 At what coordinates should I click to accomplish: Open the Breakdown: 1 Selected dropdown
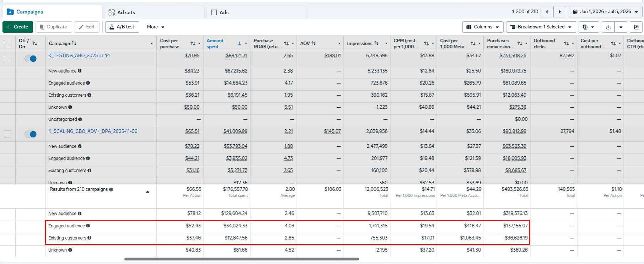point(541,27)
